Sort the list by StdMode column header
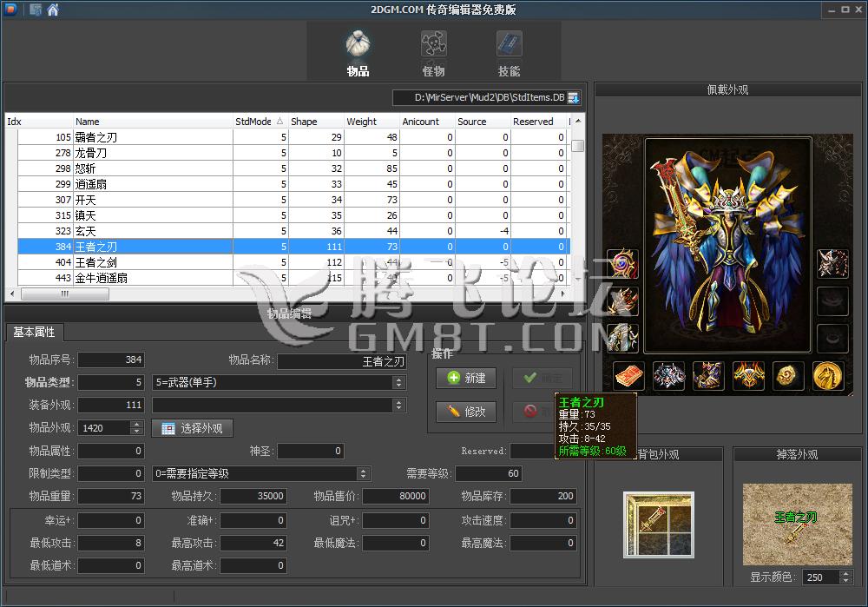 [260, 122]
